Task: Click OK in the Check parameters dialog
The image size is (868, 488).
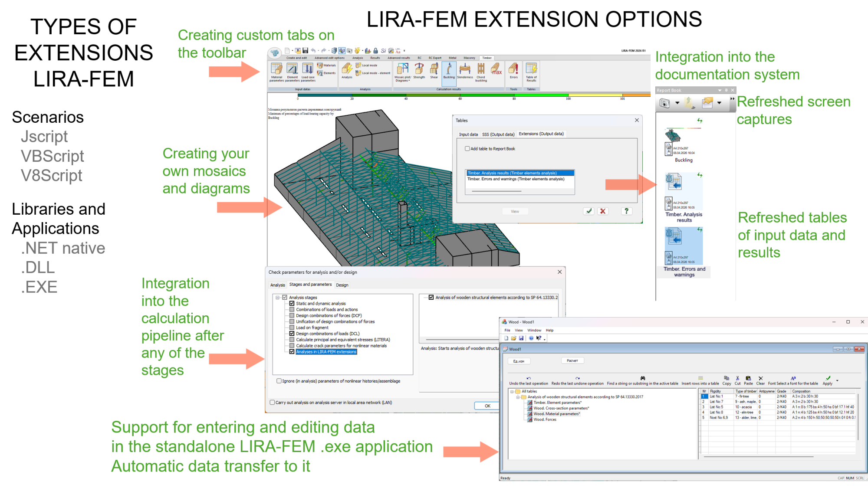Action: [487, 406]
